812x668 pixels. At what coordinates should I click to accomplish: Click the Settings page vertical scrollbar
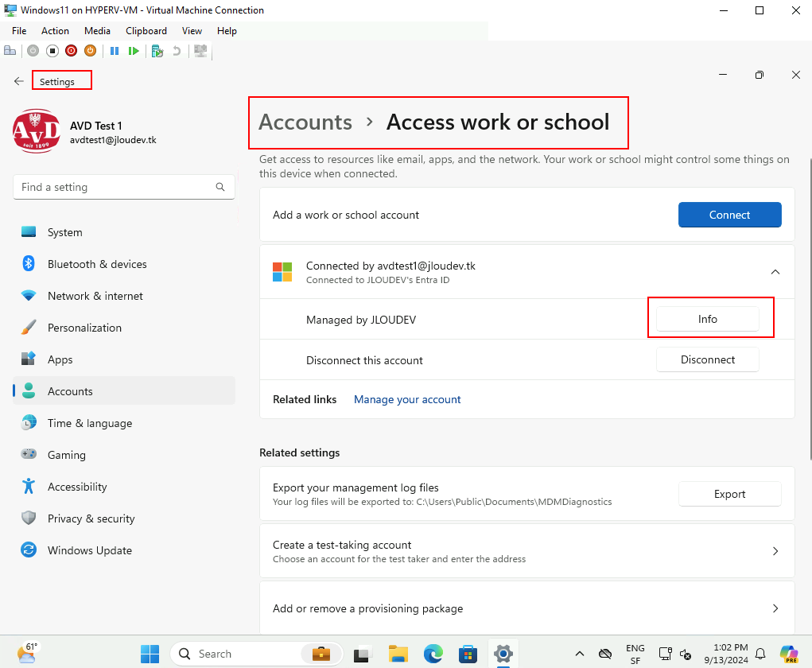point(810,309)
